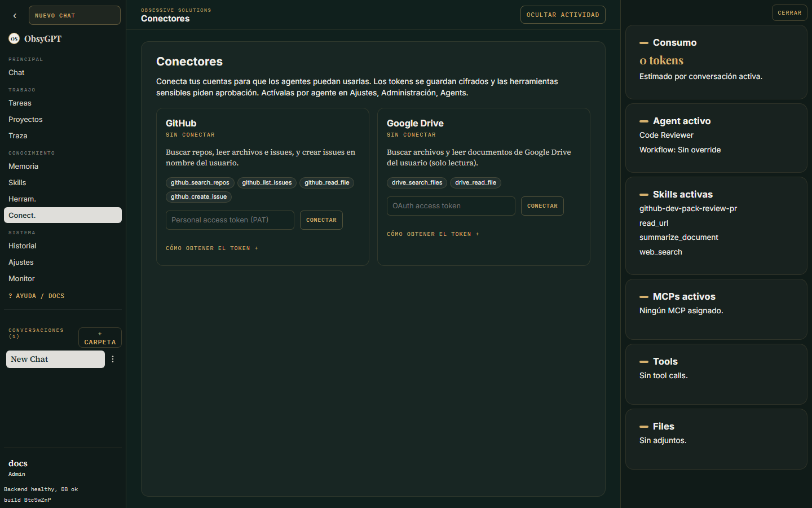Connect Google Drive with CONECTAR button
The image size is (812, 508).
pos(542,206)
